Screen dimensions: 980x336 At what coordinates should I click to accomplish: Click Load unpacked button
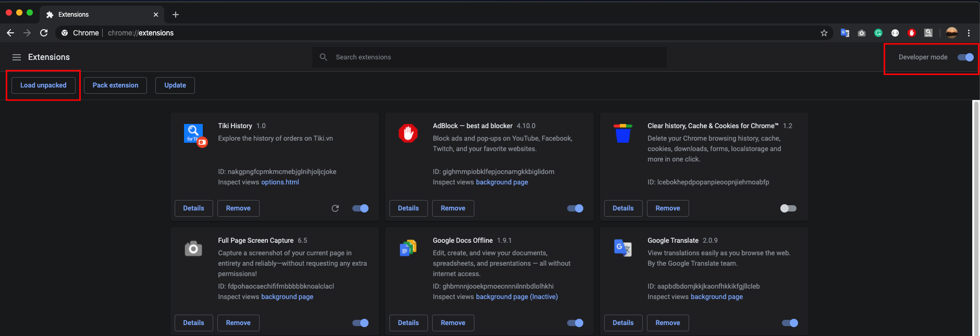[43, 85]
